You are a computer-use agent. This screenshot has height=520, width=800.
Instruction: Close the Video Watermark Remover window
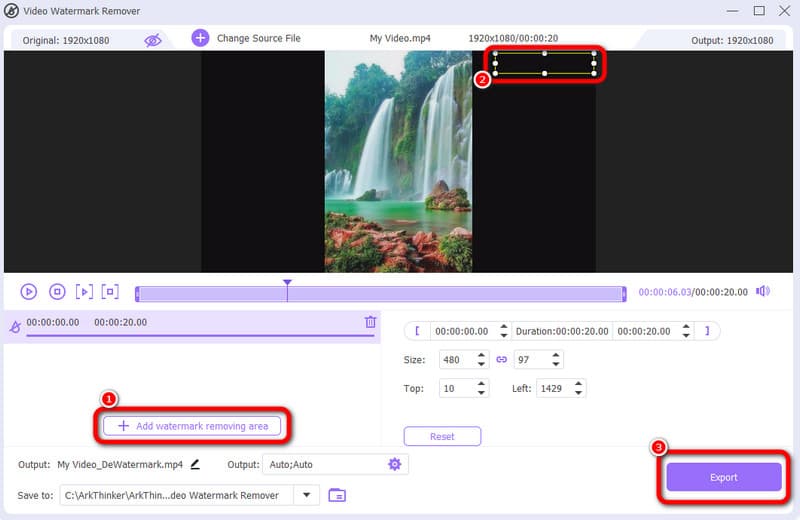pyautogui.click(x=784, y=11)
